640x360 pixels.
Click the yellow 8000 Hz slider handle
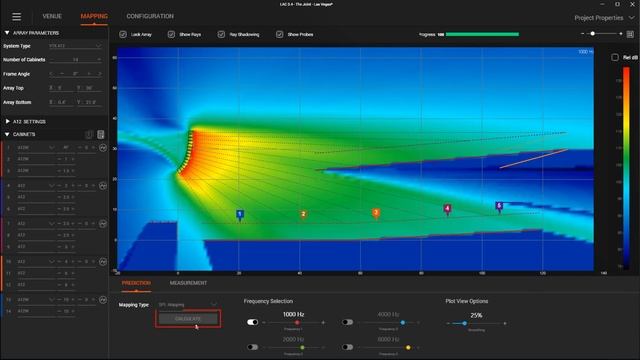pyautogui.click(x=408, y=347)
